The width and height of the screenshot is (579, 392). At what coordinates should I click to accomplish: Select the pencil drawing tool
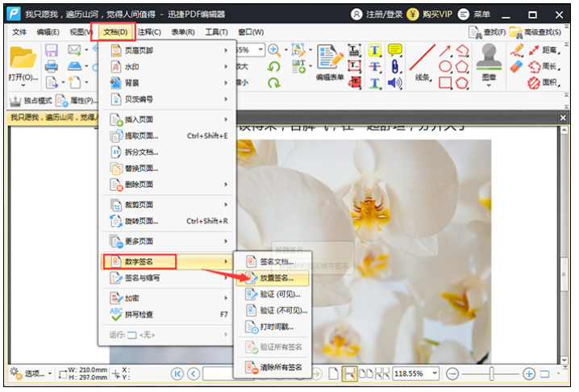[x=517, y=50]
